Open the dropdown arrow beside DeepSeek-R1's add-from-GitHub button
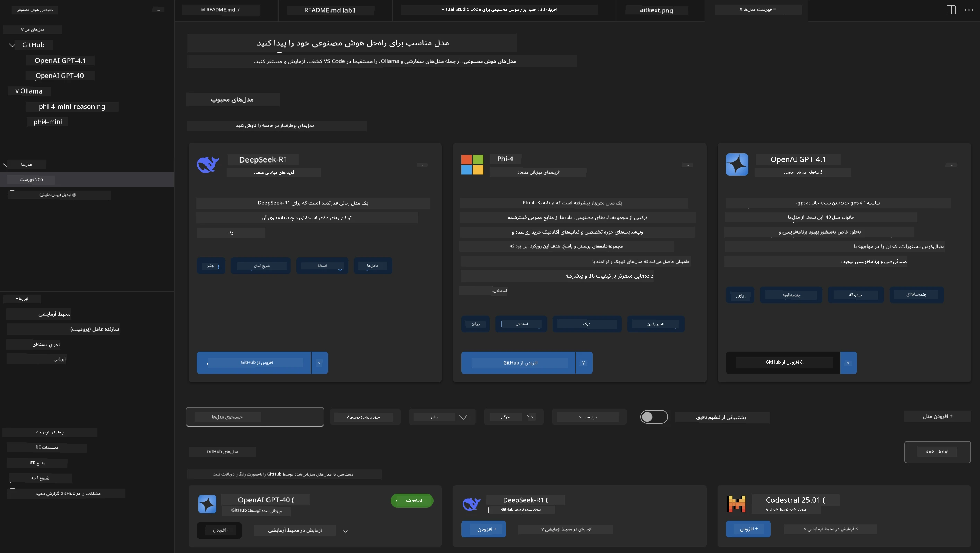 point(320,363)
